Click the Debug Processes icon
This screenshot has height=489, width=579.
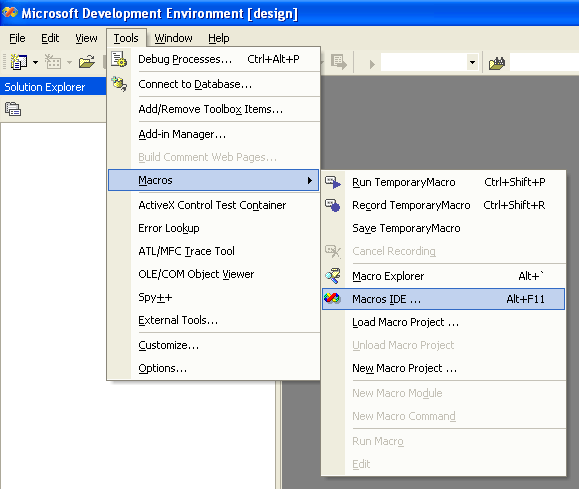(119, 59)
